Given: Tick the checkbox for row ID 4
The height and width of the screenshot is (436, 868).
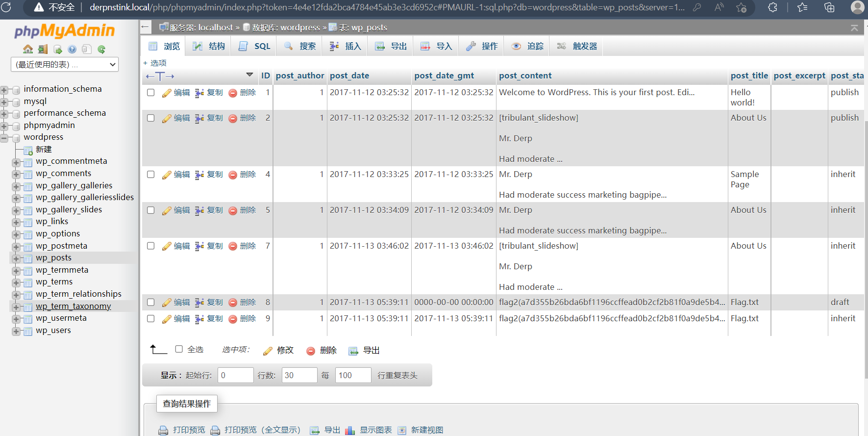Looking at the screenshot, I should (x=151, y=174).
